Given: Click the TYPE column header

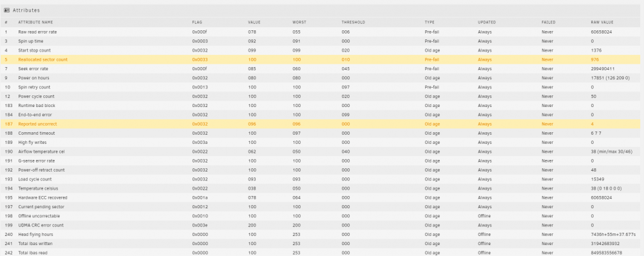Looking at the screenshot, I should 430,22.
